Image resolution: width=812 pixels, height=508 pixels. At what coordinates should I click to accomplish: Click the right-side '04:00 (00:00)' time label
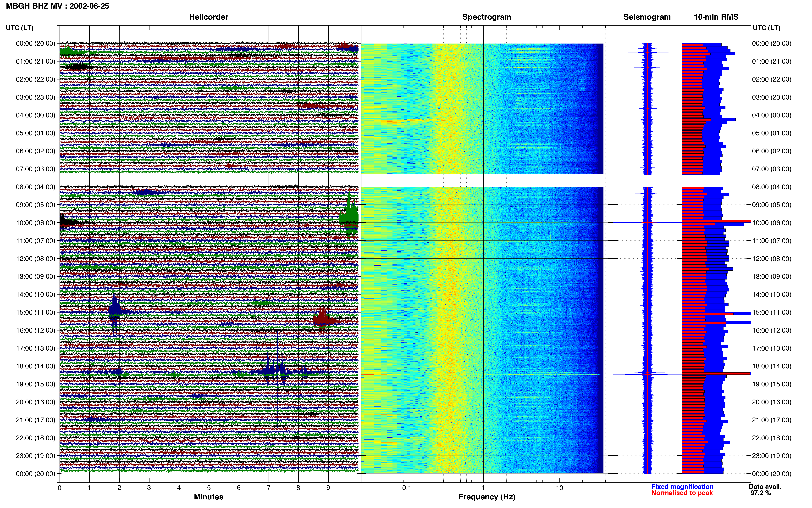click(772, 115)
